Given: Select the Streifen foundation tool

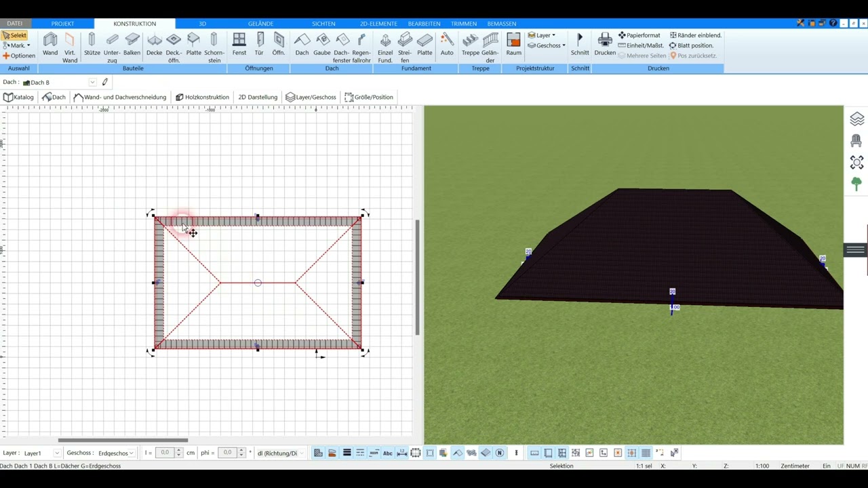Looking at the screenshot, I should coord(405,47).
